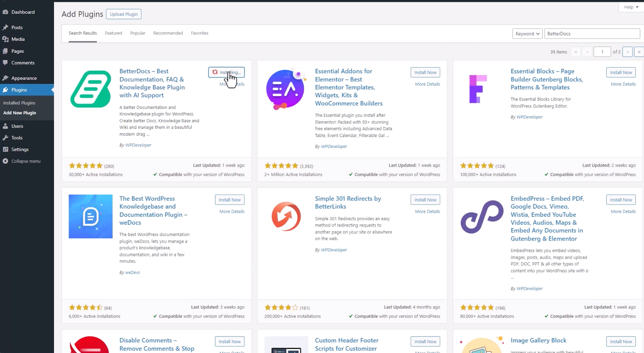Viewport: 644px width, 353px height.
Task: Open More Details for Essential Blocks
Action: click(623, 84)
